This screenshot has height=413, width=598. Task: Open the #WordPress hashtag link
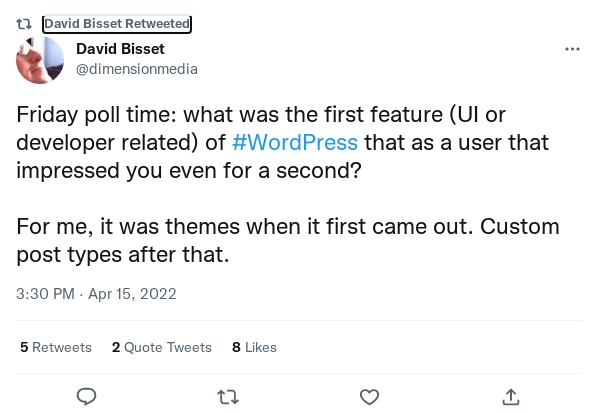(x=295, y=142)
